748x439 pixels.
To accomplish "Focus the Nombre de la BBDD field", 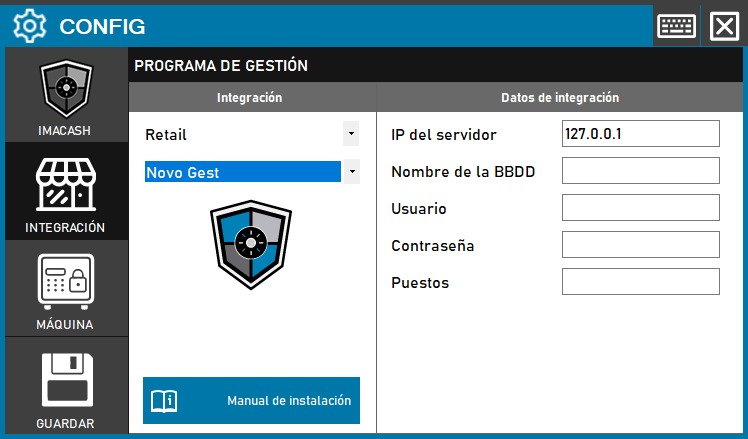I will 640,171.
